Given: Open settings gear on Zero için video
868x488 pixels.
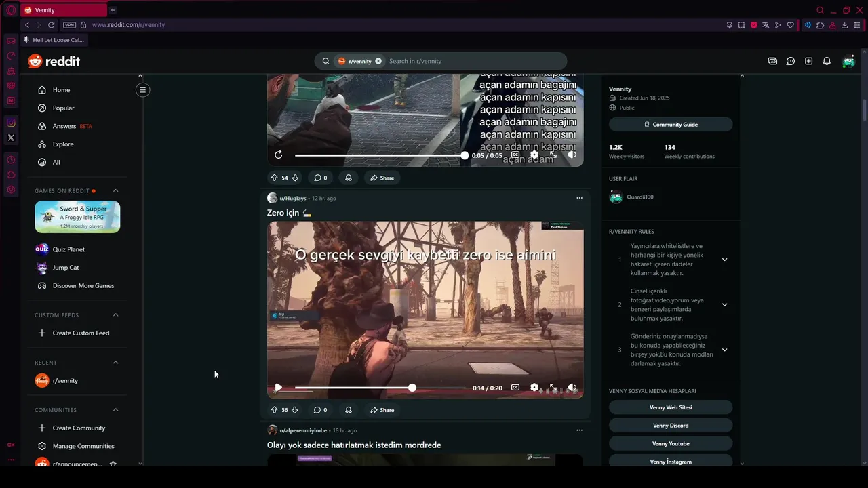Looking at the screenshot, I should coord(534,388).
